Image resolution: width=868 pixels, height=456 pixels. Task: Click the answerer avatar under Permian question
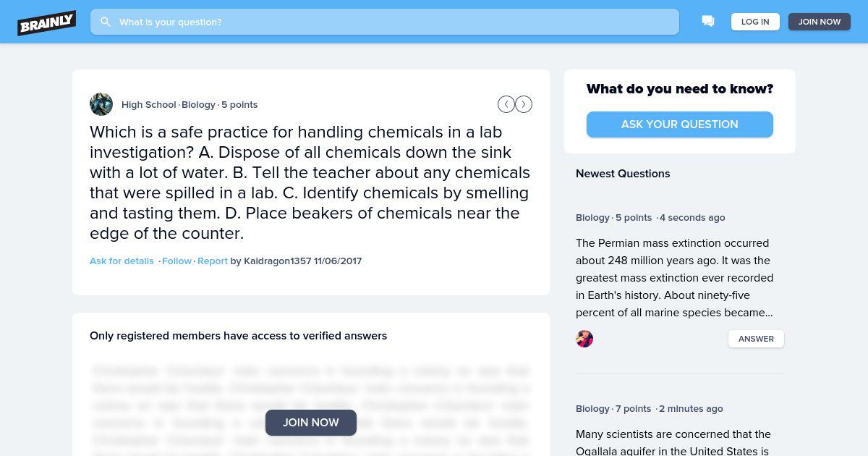click(x=584, y=339)
